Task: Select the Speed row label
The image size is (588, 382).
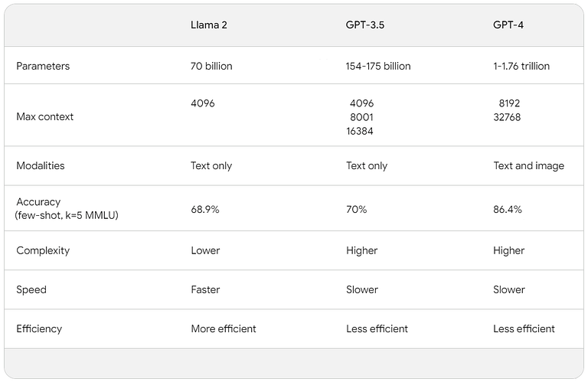Action: point(31,290)
